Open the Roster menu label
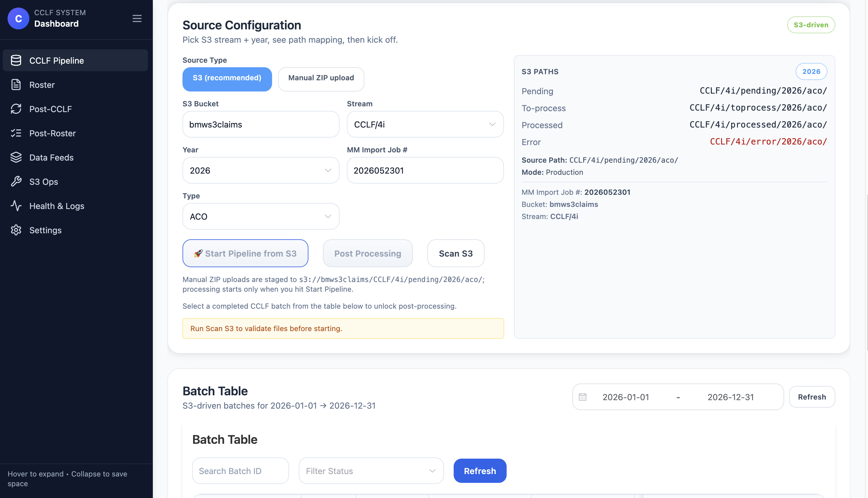The height and width of the screenshot is (498, 868). [x=42, y=85]
